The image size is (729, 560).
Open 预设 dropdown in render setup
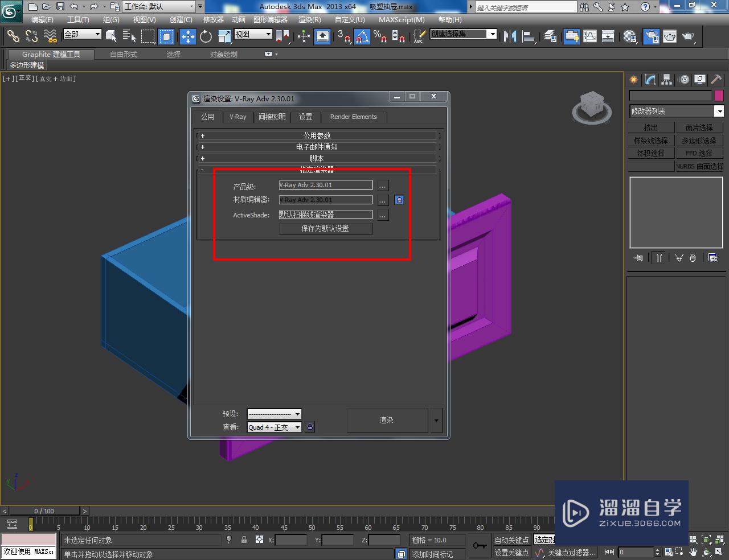[274, 414]
